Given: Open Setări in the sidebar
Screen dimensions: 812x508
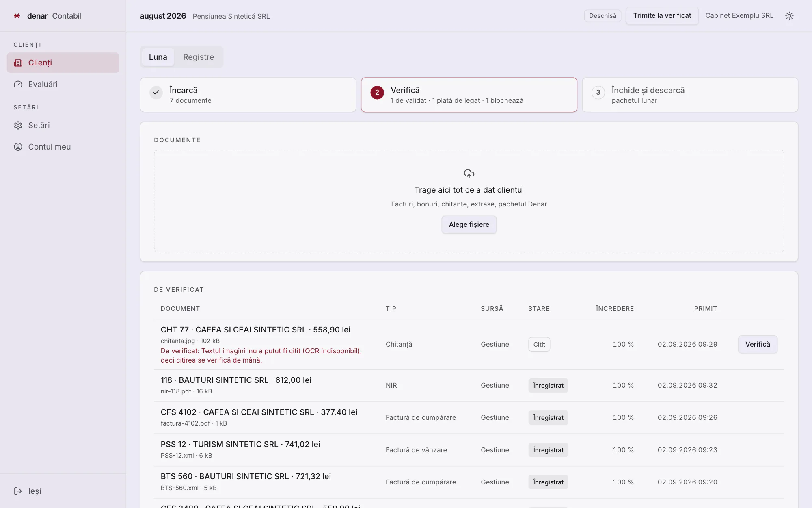Looking at the screenshot, I should point(63,125).
